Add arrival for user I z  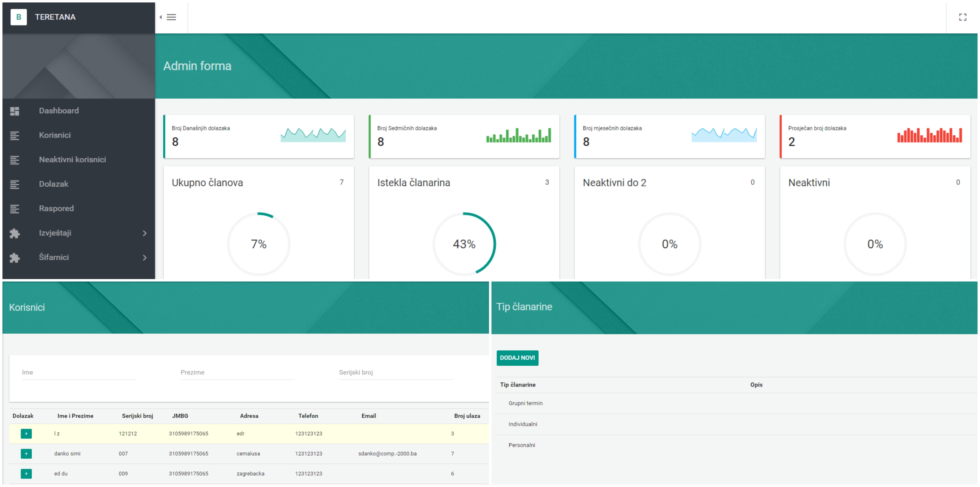click(x=26, y=434)
